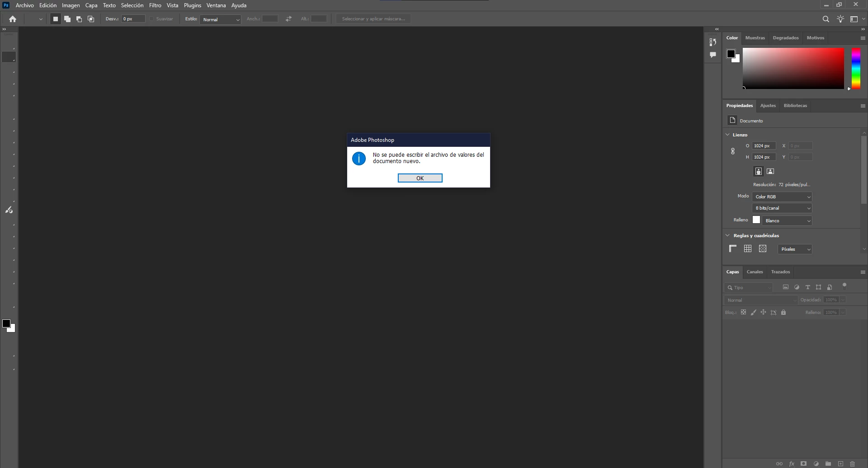
Task: Filter layers by pixel layer icon
Action: pos(786,287)
